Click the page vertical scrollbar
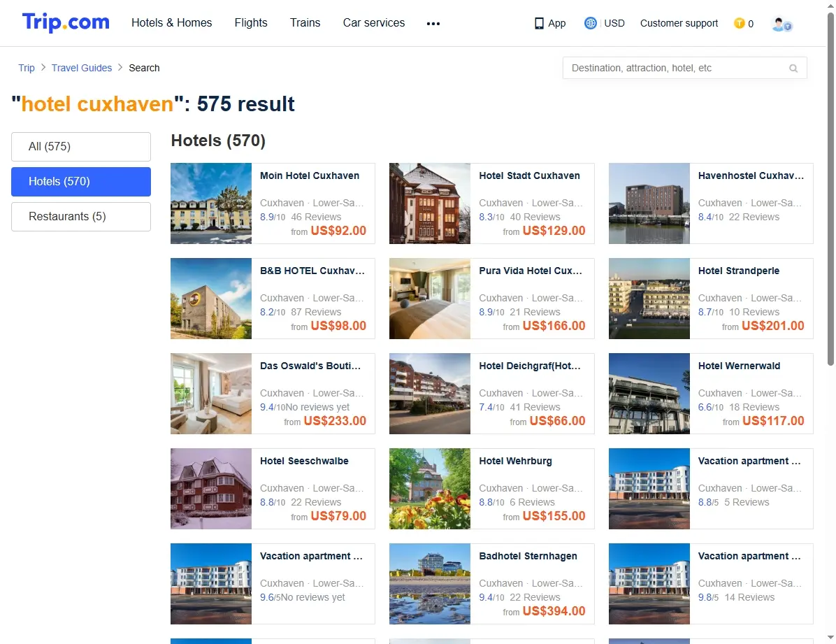The height and width of the screenshot is (644, 836). (830, 188)
